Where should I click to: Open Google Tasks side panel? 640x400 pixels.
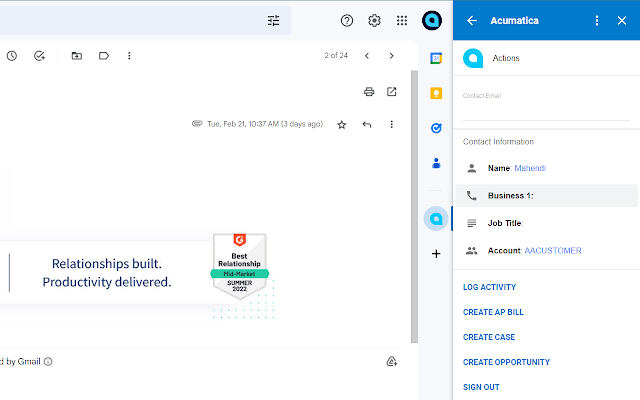coord(436,129)
